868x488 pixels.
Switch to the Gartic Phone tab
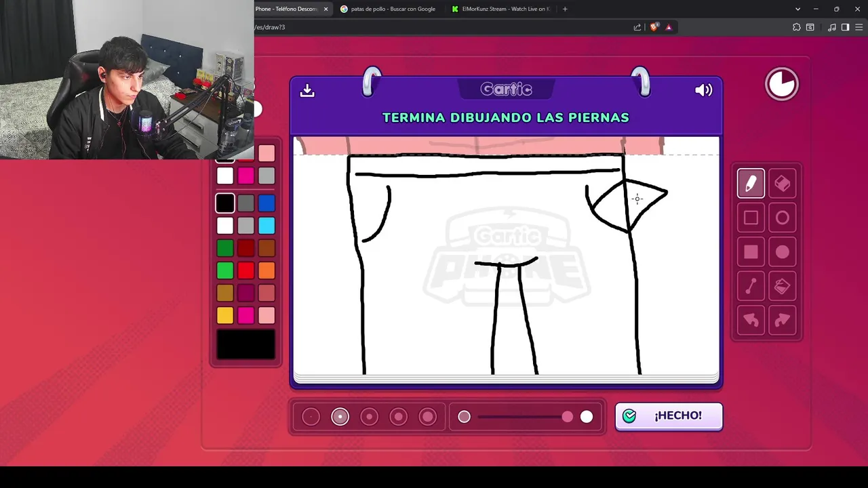coord(286,9)
